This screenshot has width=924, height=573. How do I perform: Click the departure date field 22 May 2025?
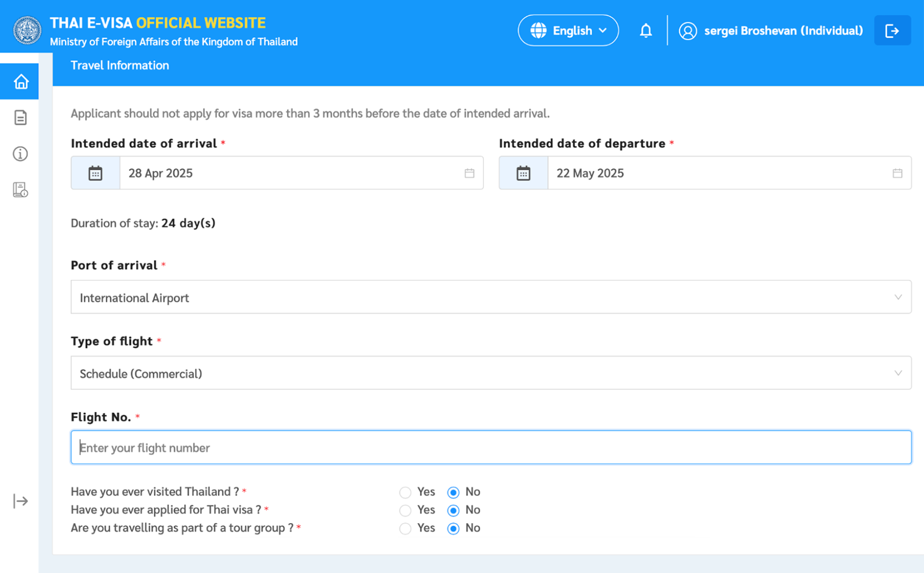point(729,173)
